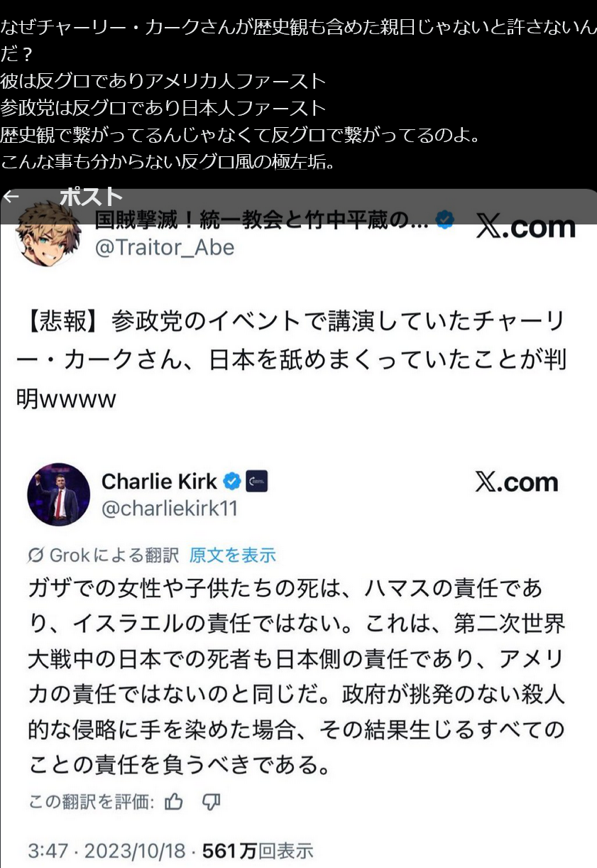The image size is (597, 868).
Task: Open the @charliekirk11 handle link
Action: click(170, 509)
